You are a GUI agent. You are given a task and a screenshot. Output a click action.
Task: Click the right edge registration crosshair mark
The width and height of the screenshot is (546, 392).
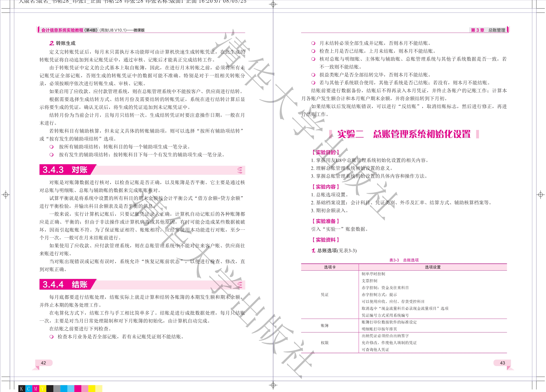pyautogui.click(x=541, y=194)
